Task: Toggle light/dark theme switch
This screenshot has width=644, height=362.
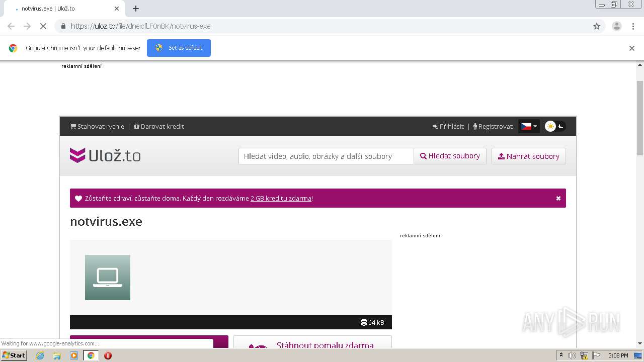Action: click(555, 126)
